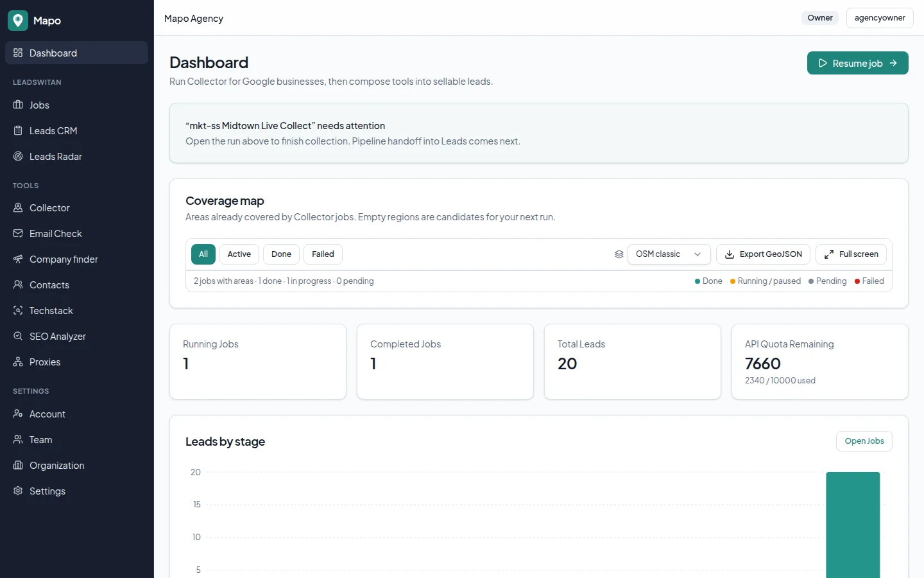Image resolution: width=924 pixels, height=578 pixels.
Task: Select the All coverage filter
Action: coord(203,254)
